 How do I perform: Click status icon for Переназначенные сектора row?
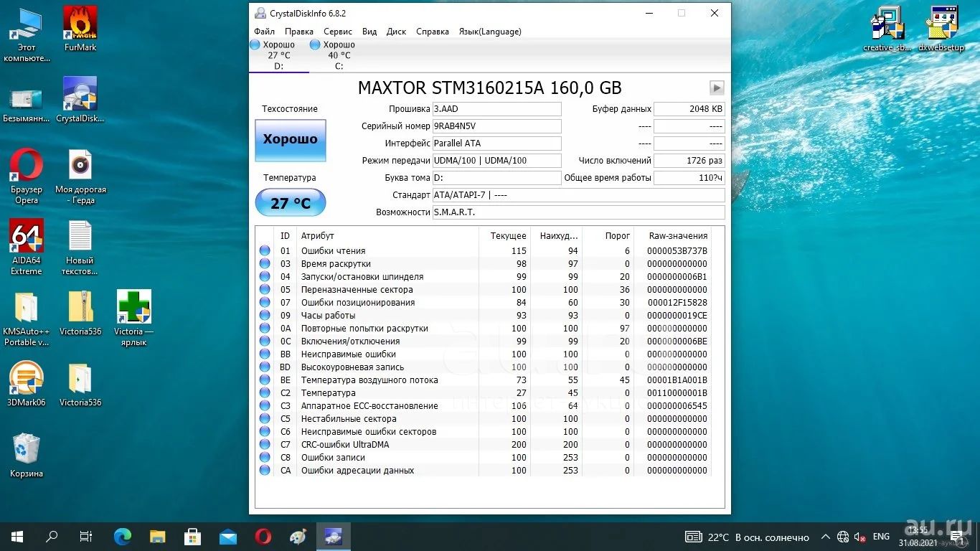(x=265, y=290)
